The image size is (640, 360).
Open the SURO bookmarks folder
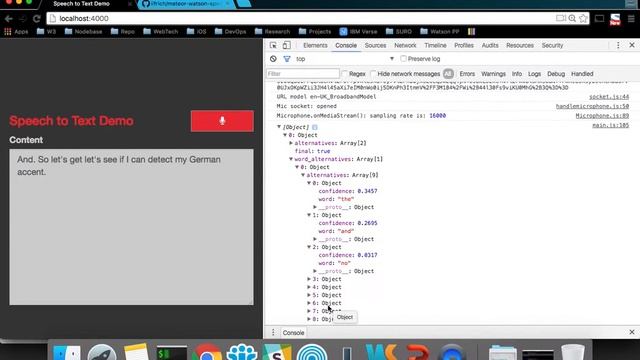(399, 31)
